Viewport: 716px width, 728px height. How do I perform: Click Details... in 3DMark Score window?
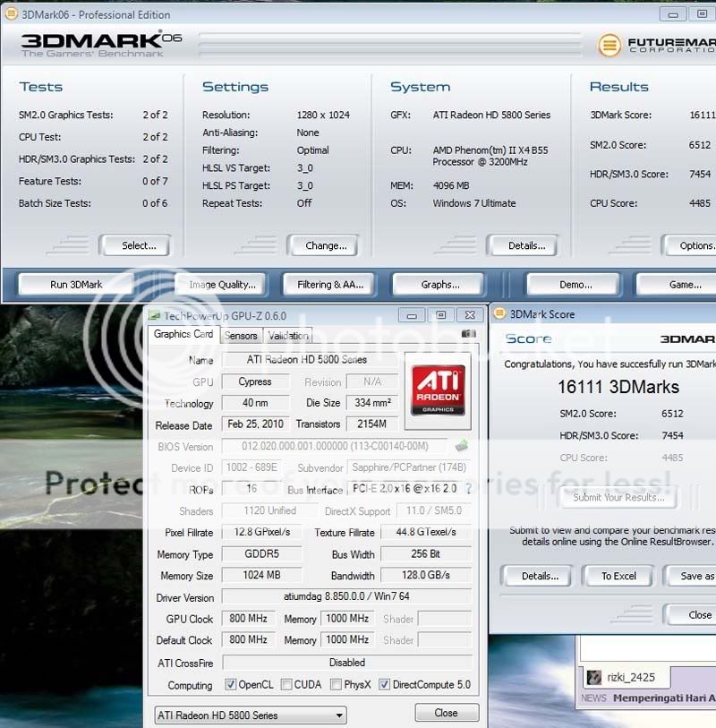(537, 576)
